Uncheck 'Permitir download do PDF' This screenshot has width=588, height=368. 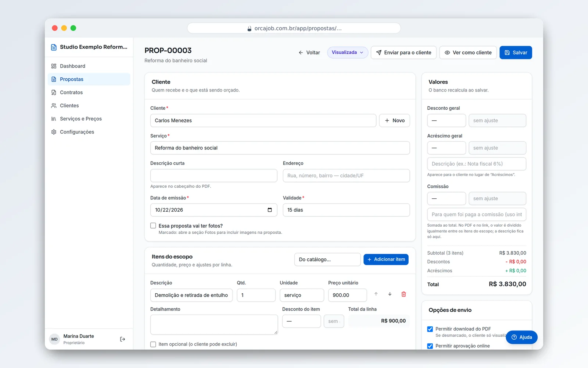pyautogui.click(x=430, y=329)
